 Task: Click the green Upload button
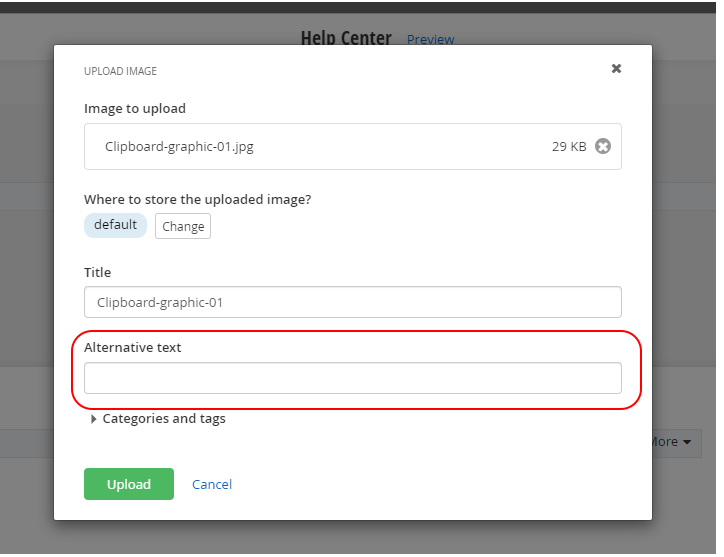click(129, 484)
